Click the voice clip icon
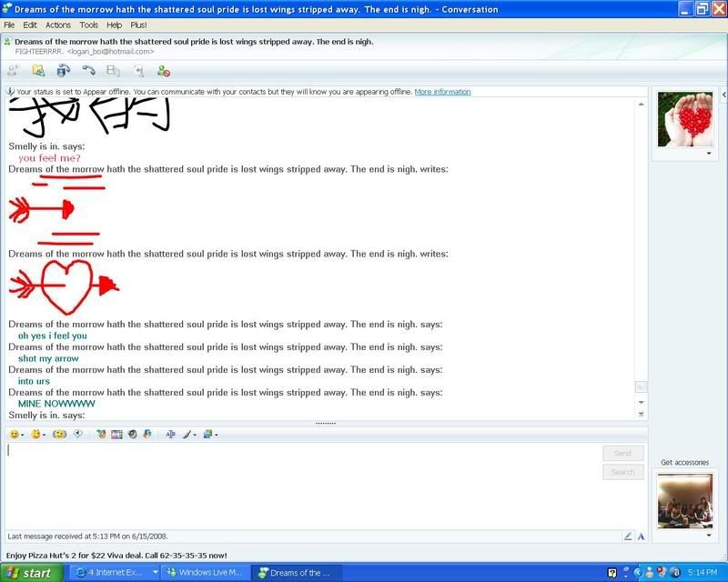 click(78, 435)
